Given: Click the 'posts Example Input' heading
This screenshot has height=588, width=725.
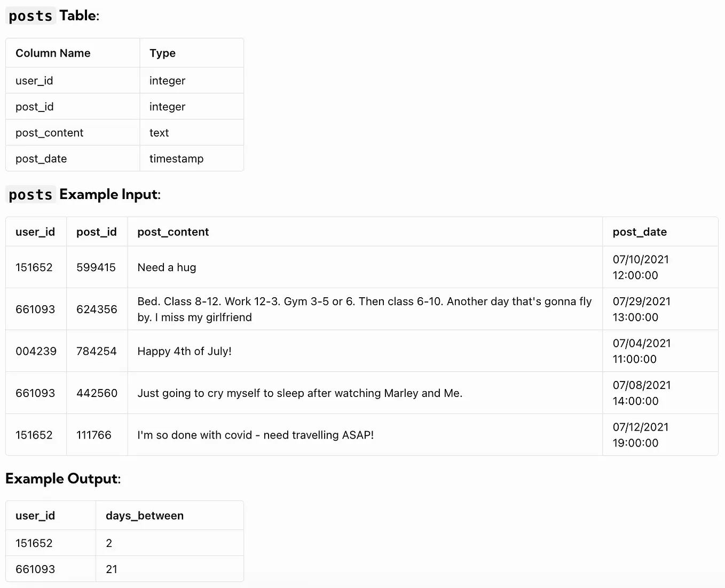Looking at the screenshot, I should coord(83,194).
